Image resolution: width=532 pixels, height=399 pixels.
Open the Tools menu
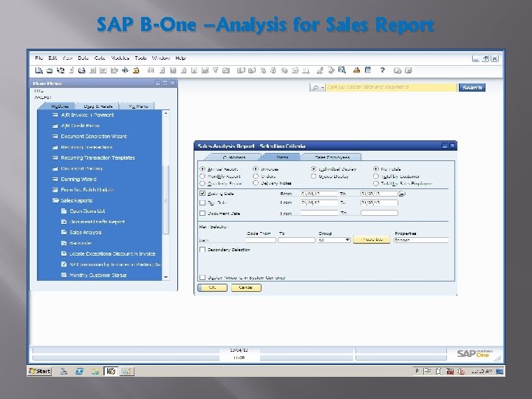tap(140, 58)
